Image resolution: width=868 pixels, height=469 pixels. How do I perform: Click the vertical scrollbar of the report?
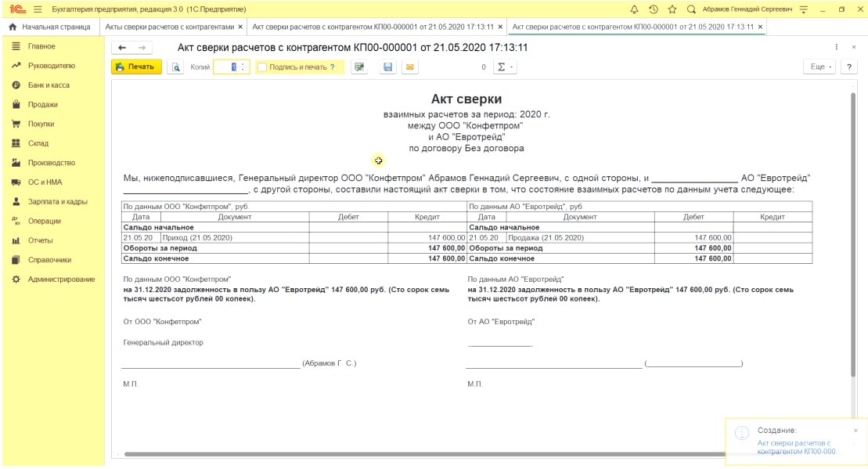coord(853,236)
